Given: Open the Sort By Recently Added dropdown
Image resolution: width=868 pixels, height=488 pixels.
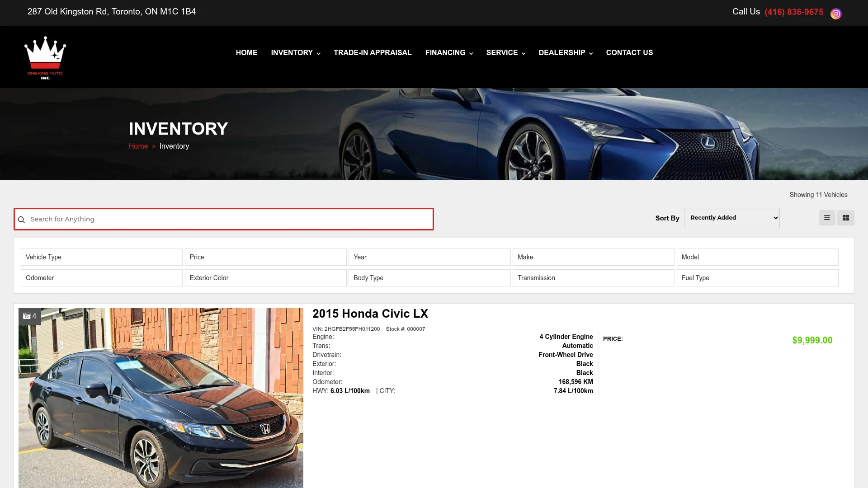Looking at the screenshot, I should coord(731,218).
